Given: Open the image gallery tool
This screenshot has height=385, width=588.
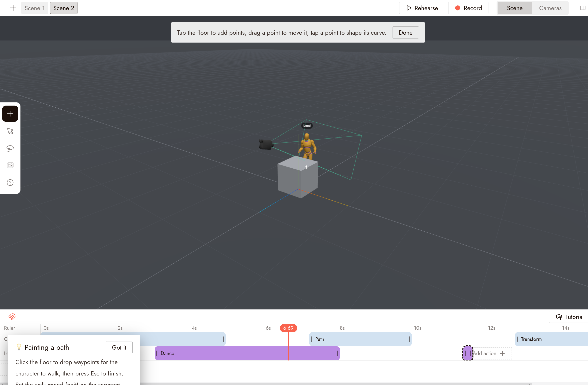Looking at the screenshot, I should (10, 166).
